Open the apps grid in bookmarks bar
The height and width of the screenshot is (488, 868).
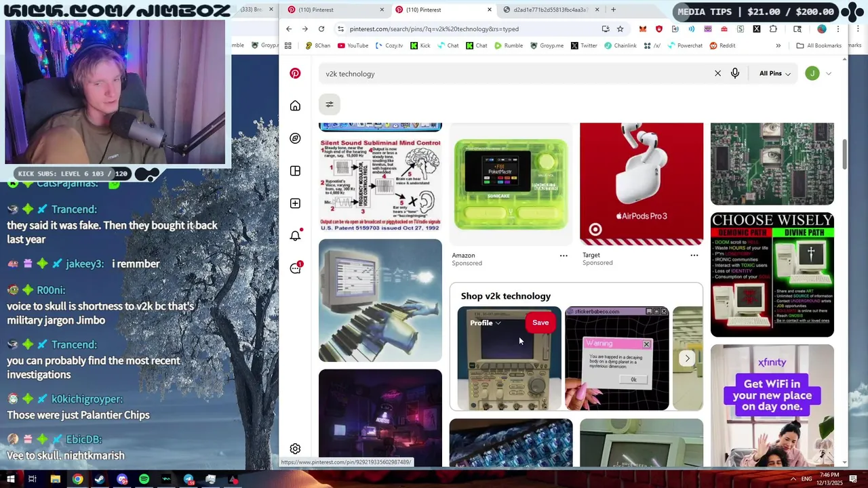pyautogui.click(x=288, y=45)
